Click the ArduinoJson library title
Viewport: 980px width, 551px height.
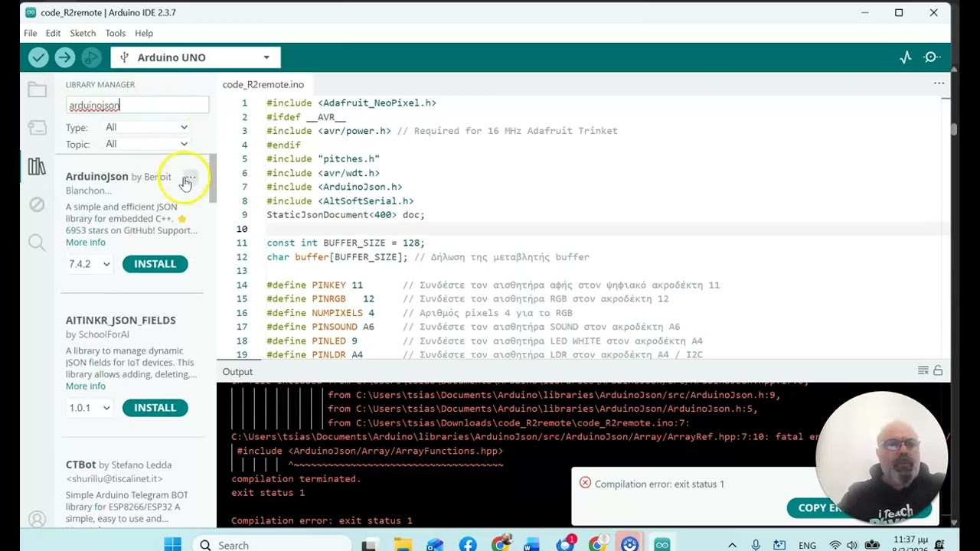96,177
